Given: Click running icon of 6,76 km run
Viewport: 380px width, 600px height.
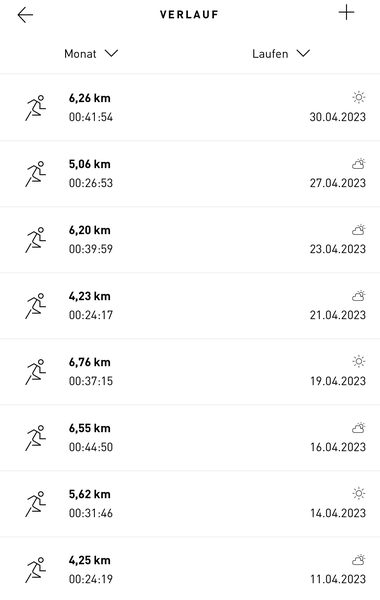Looking at the screenshot, I should point(36,372).
